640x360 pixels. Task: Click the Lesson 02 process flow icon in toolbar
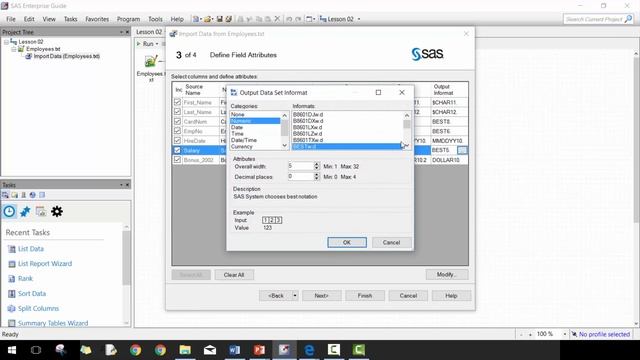[323, 19]
